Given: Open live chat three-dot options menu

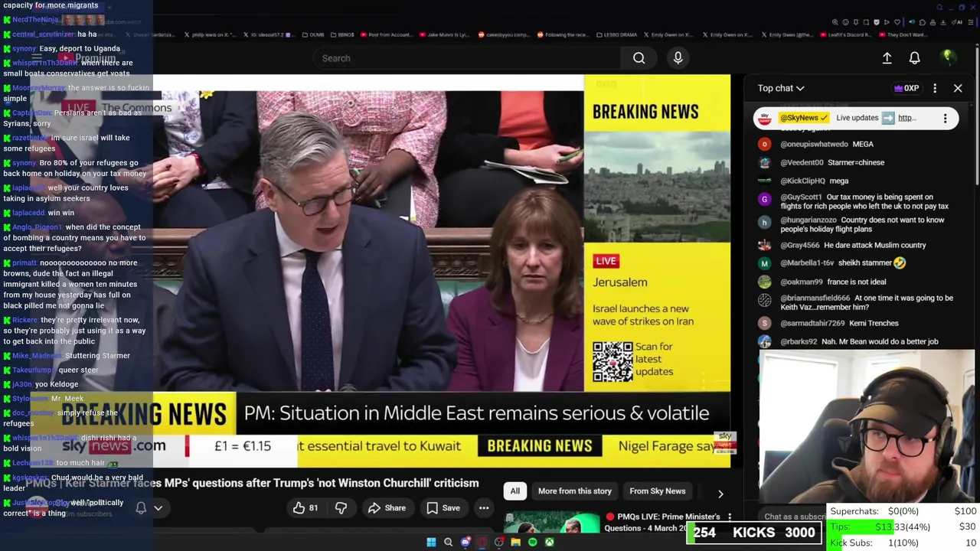Looking at the screenshot, I should (x=935, y=88).
